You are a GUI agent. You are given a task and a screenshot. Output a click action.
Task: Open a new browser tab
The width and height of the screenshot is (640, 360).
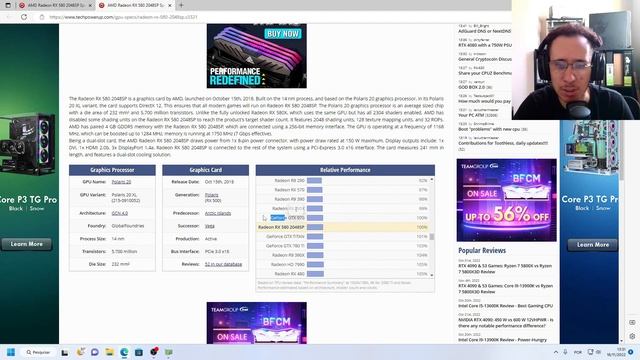[x=181, y=5]
